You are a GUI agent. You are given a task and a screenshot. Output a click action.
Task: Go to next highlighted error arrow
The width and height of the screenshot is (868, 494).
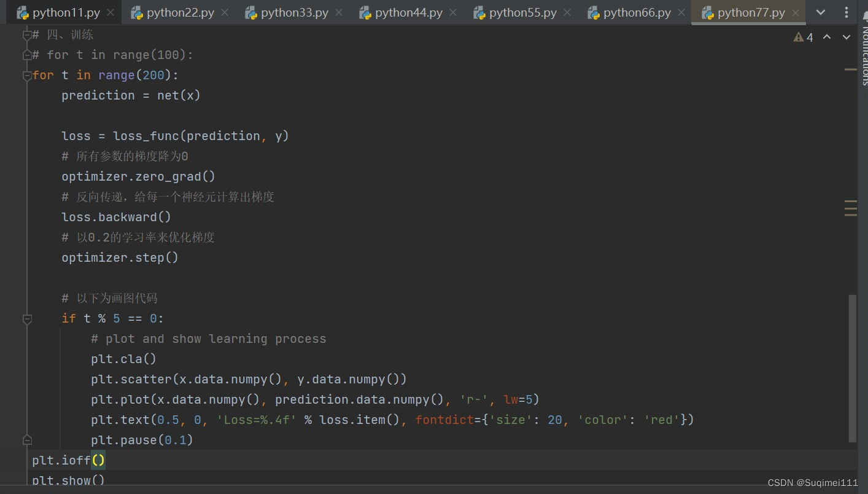point(847,37)
